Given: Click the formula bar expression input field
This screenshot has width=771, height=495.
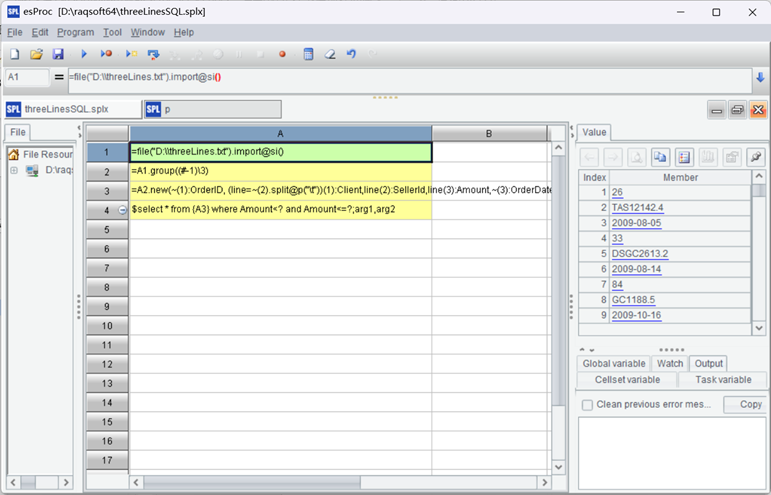Looking at the screenshot, I should pyautogui.click(x=400, y=78).
